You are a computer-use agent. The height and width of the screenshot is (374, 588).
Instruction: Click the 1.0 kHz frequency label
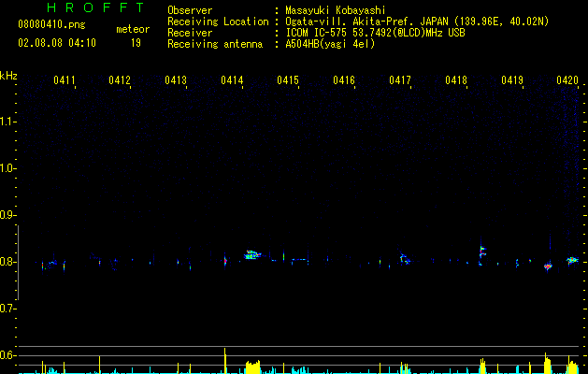pyautogui.click(x=7, y=168)
